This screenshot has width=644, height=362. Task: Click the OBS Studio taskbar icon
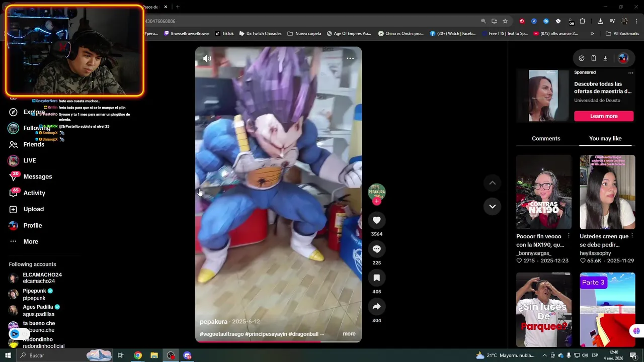coord(171,355)
